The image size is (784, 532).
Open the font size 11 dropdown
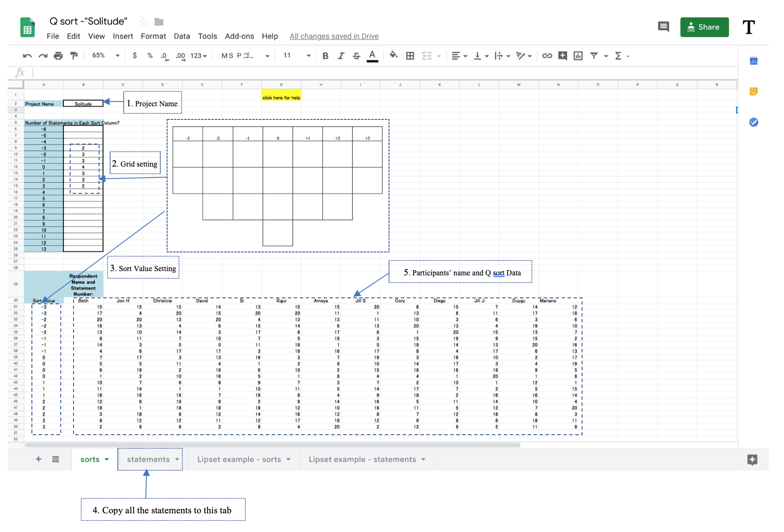point(297,56)
